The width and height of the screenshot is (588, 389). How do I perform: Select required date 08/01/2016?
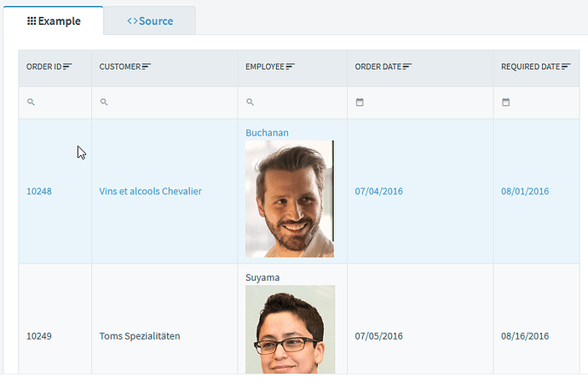click(x=537, y=191)
